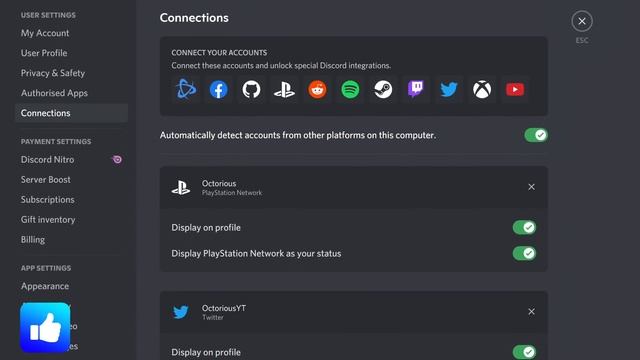
Task: Remove the Octorious PlayStation Network connection
Action: (x=531, y=187)
